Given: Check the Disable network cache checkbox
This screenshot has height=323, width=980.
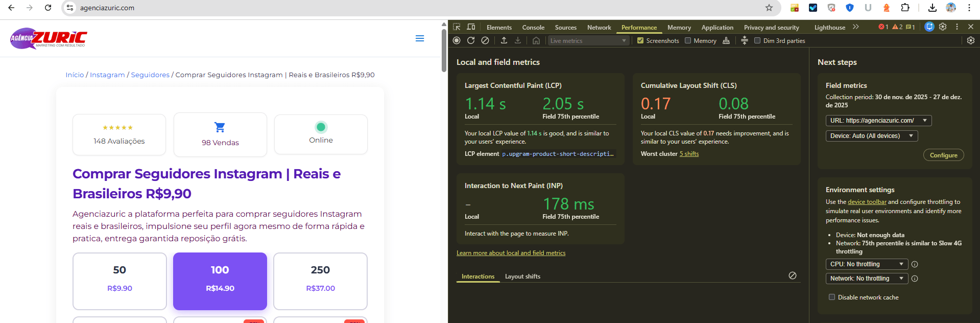Looking at the screenshot, I should (x=832, y=297).
